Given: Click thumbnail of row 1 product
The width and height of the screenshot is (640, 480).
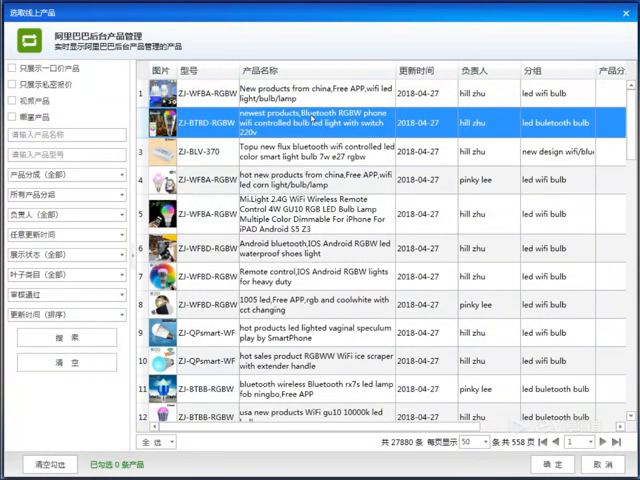Looking at the screenshot, I should point(162,93).
